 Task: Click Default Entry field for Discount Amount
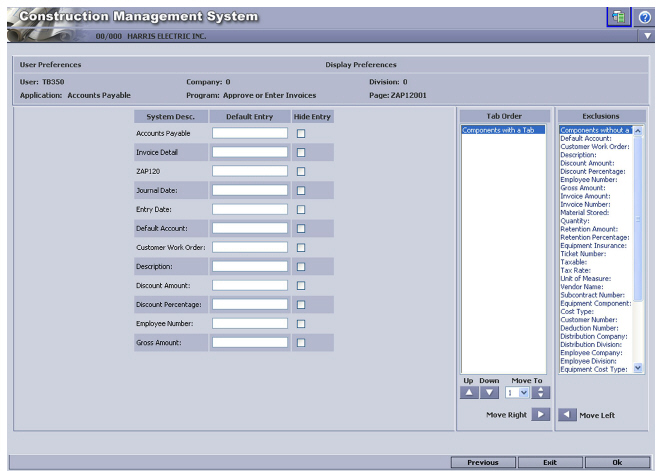click(250, 285)
